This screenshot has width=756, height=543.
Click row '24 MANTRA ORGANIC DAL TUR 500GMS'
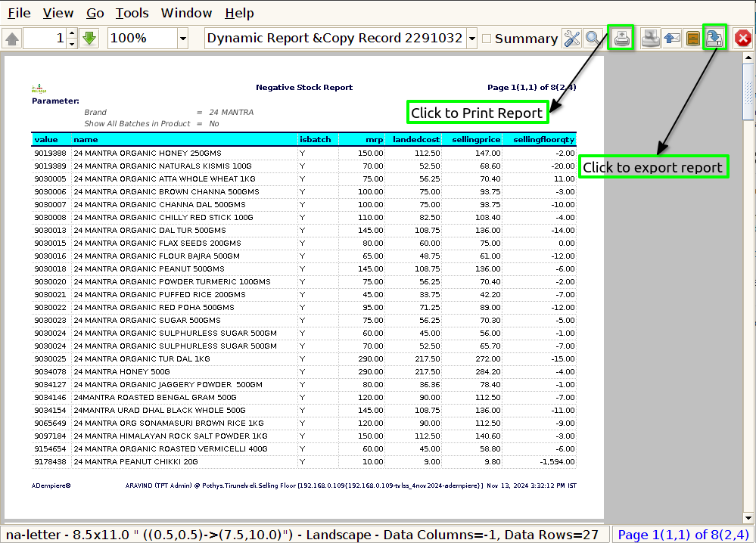pos(303,231)
